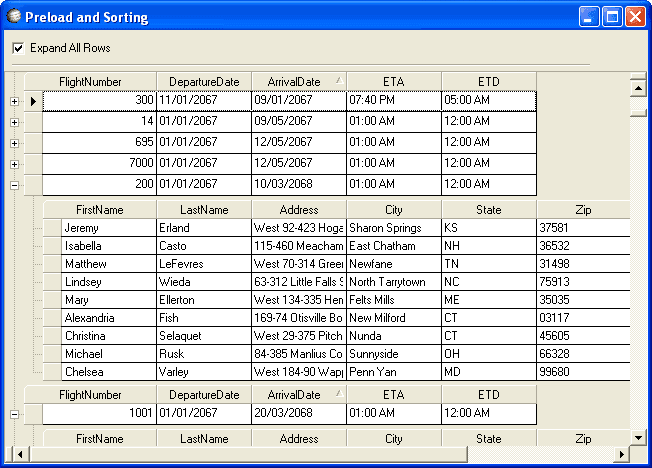
Task: Sort by FirstName header under flight 200
Action: click(100, 210)
